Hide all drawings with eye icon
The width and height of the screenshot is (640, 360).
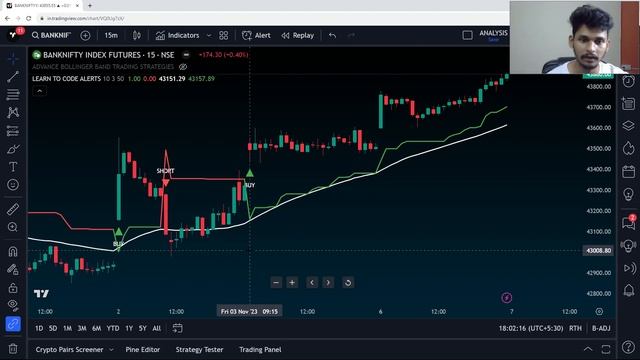pos(13,305)
